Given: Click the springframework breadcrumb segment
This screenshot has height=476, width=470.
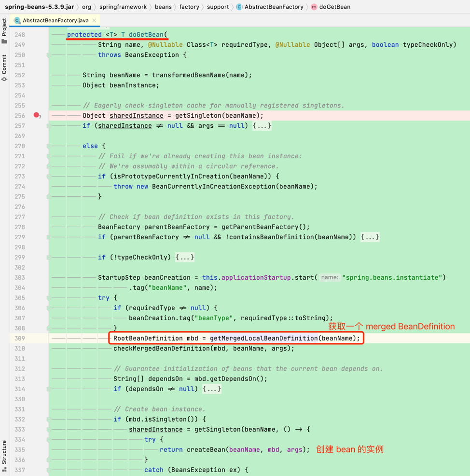Looking at the screenshot, I should (x=123, y=7).
